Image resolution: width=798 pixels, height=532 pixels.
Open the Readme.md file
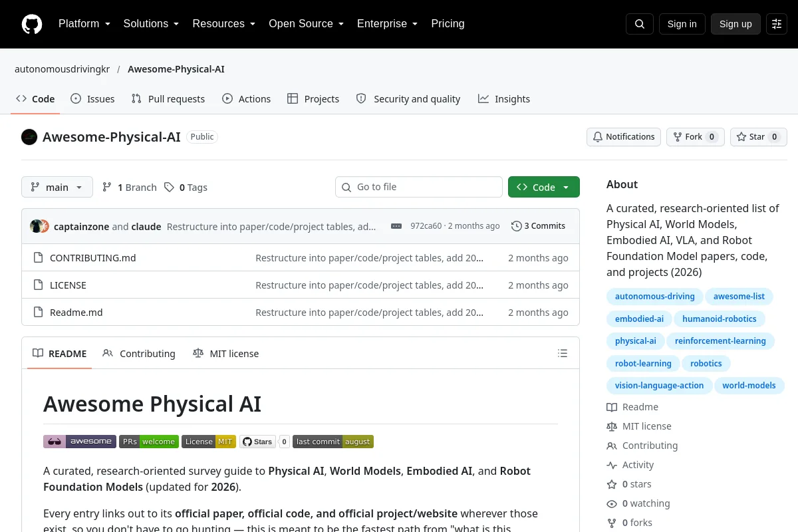(x=76, y=313)
